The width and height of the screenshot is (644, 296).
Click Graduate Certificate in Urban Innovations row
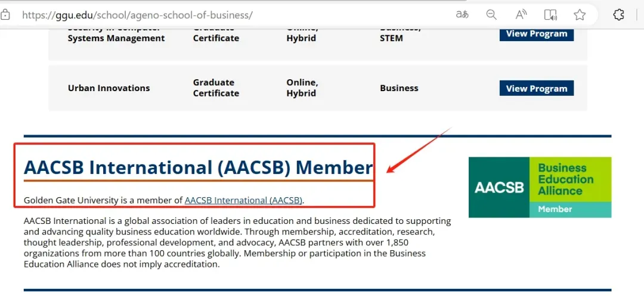click(216, 88)
